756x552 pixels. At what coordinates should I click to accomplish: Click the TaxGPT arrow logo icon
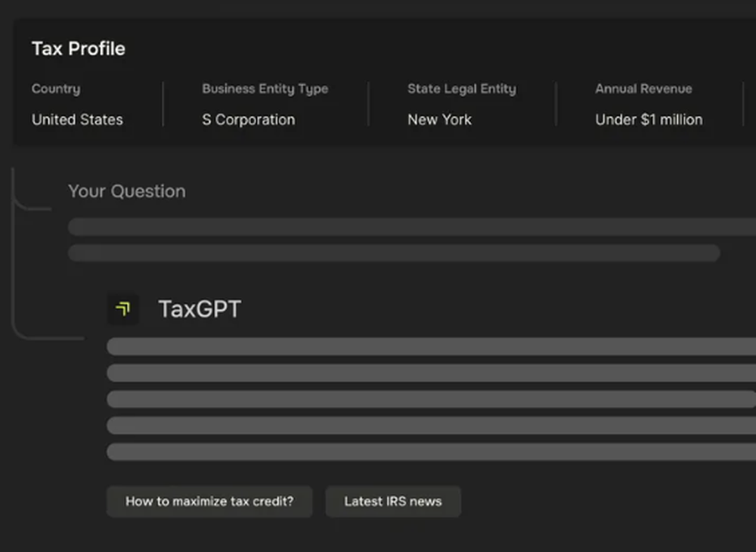pyautogui.click(x=123, y=309)
